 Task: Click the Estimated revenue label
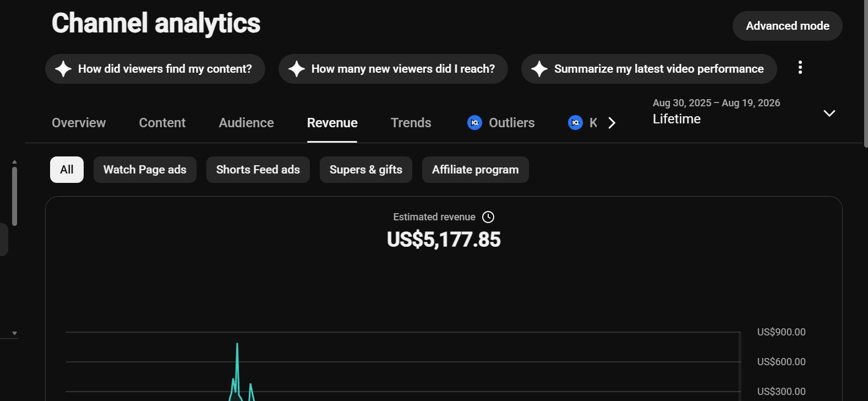434,217
